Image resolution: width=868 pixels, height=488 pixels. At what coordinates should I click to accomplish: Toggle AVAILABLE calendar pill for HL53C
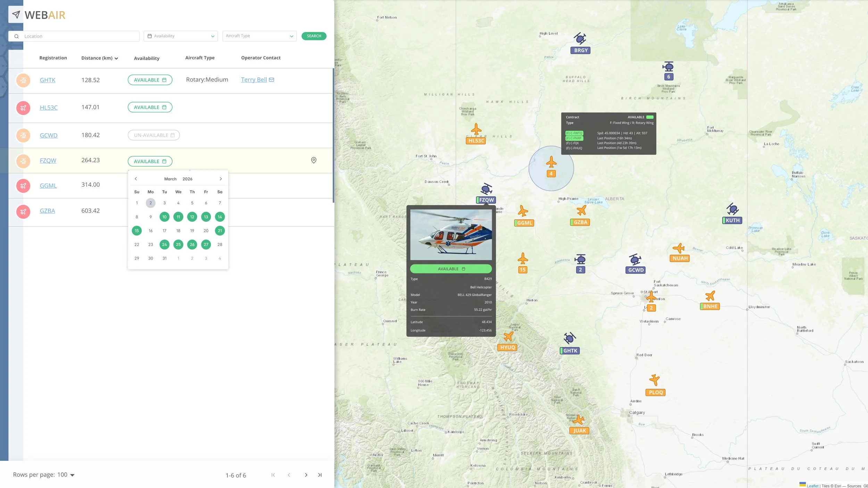coord(150,107)
